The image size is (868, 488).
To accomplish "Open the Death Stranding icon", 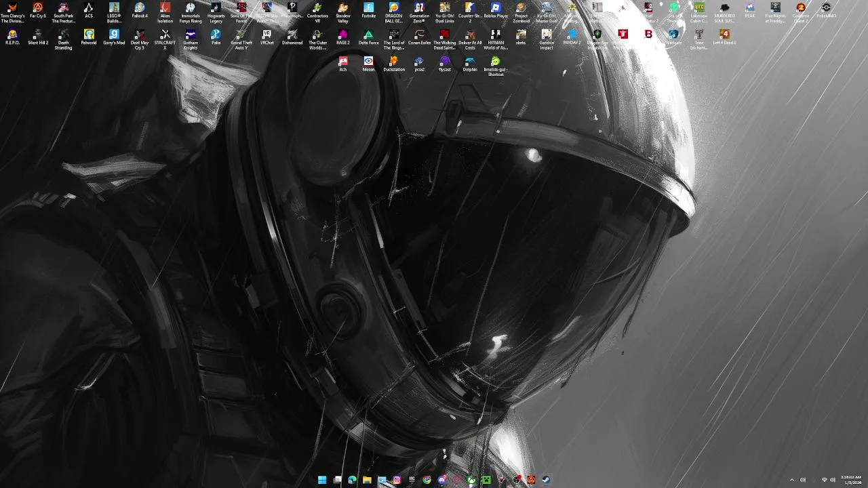I will [x=63, y=39].
